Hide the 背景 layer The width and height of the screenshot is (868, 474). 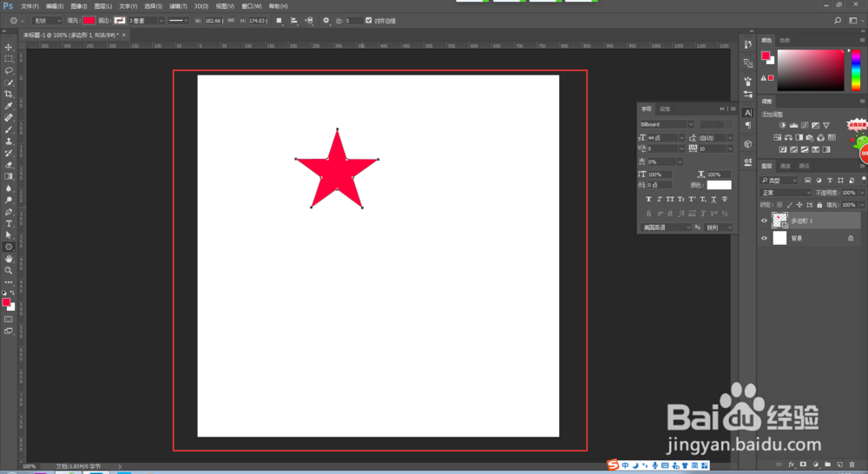point(764,238)
